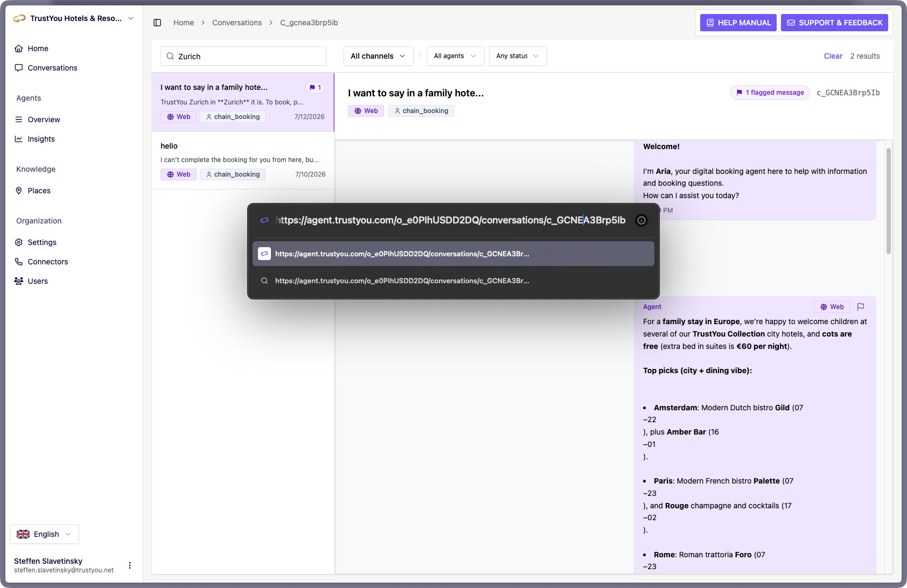Click the user name Steffen Slavetinsky

pos(48,561)
